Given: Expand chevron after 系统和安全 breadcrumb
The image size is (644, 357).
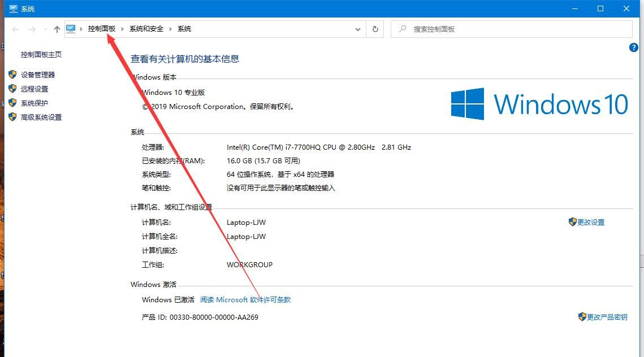Looking at the screenshot, I should 170,29.
